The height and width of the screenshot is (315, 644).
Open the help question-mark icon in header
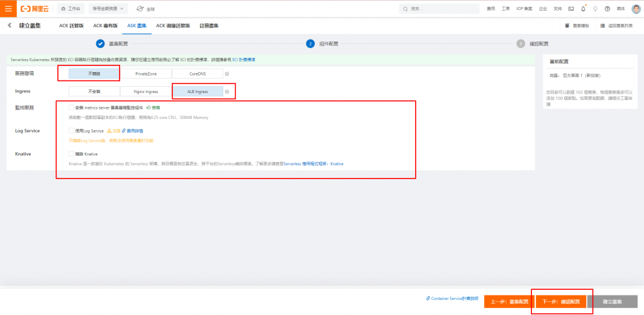point(608,9)
